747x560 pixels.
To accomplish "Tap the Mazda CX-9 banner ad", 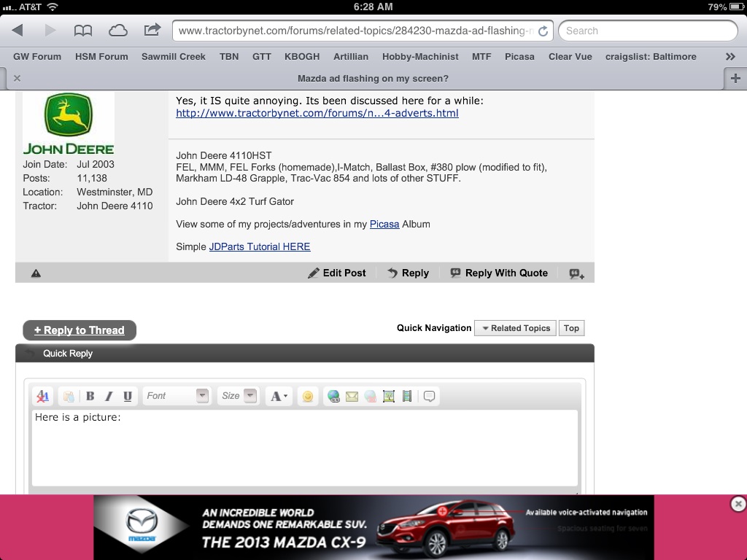I will point(373,527).
